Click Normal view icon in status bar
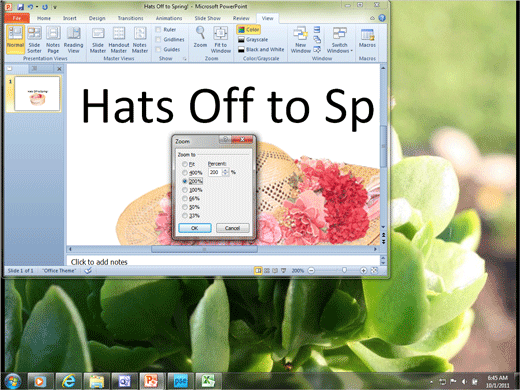The image size is (520, 390). coord(258,271)
